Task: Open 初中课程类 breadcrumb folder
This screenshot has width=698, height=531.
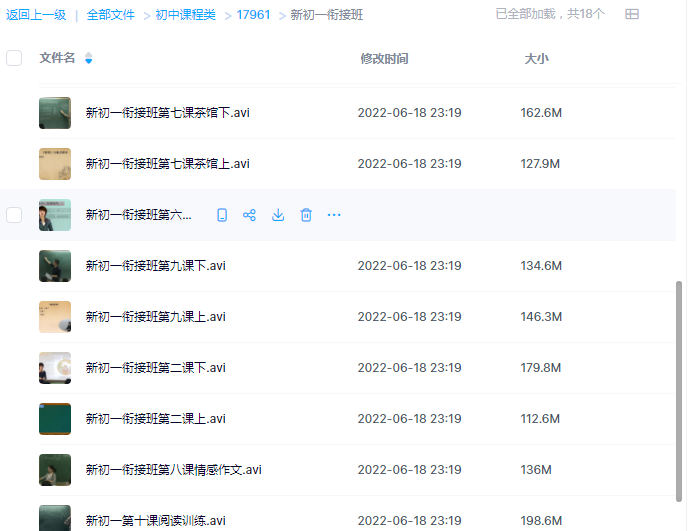Action: coord(185,15)
